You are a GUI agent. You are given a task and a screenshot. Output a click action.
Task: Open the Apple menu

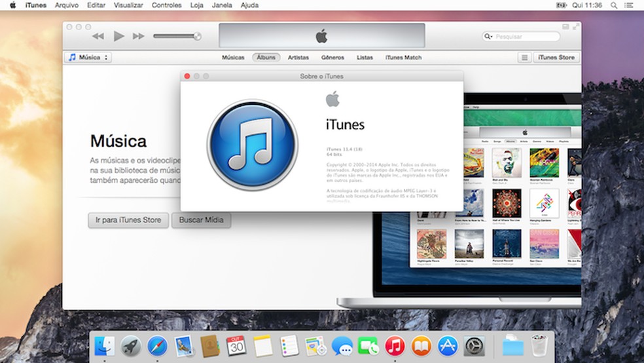coord(12,5)
